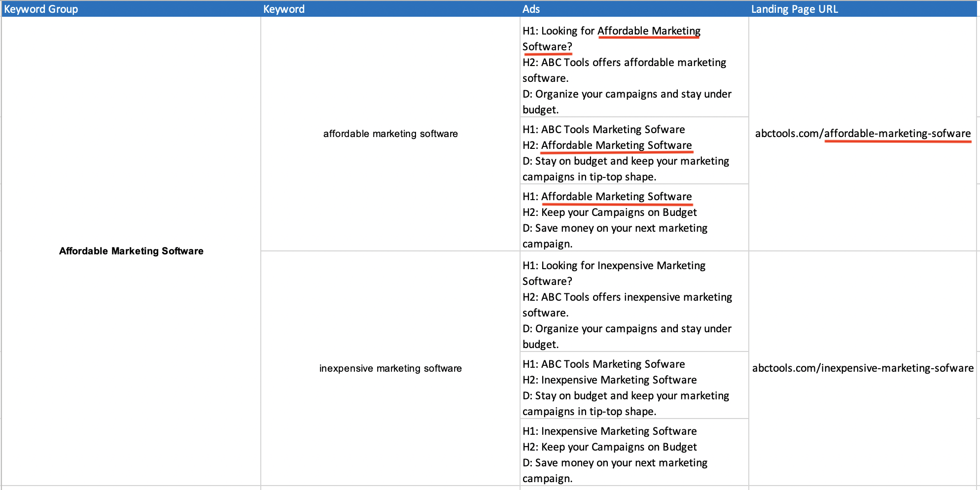Select the Affordable Marketing Software group cell
Screen dimensions: 980x490
click(x=131, y=251)
